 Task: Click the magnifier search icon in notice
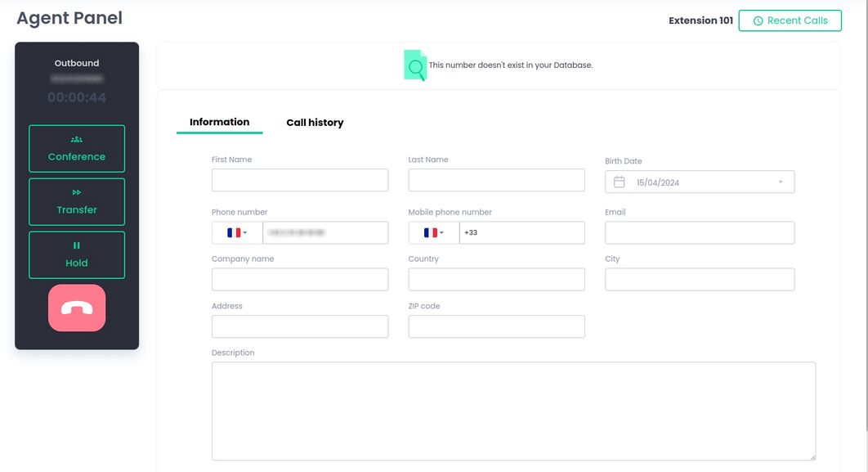(416, 66)
